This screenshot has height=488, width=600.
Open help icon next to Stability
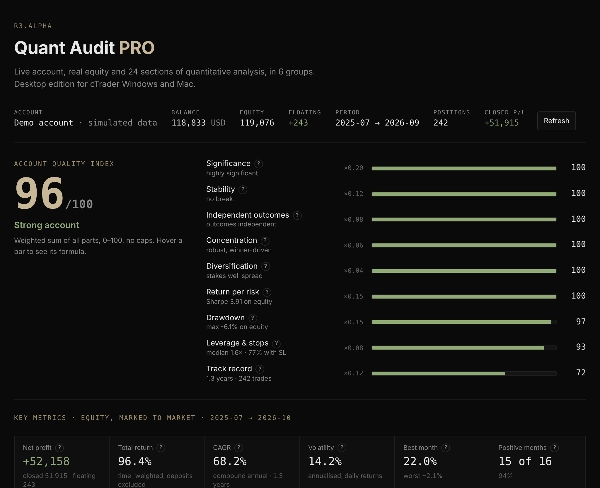243,189
